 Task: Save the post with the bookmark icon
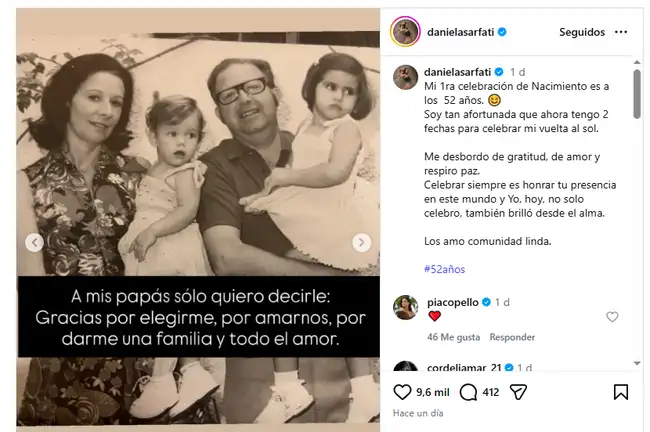pyautogui.click(x=621, y=392)
